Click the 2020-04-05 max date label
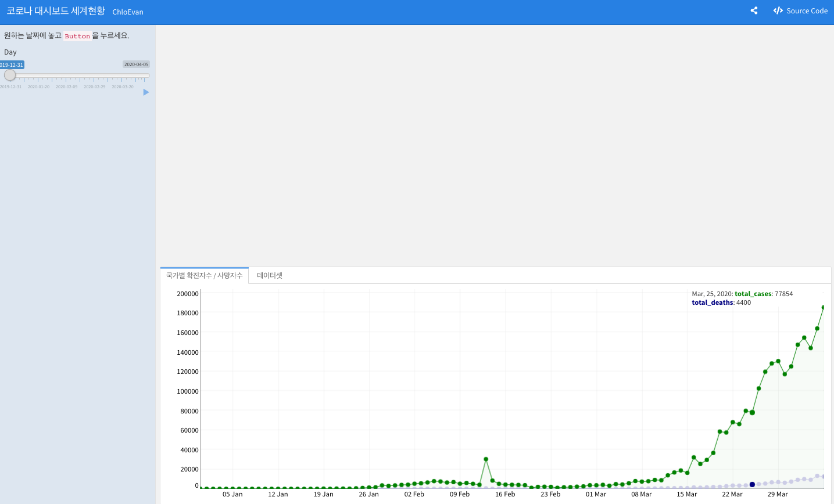Screen dimensions: 834x504 136,64
